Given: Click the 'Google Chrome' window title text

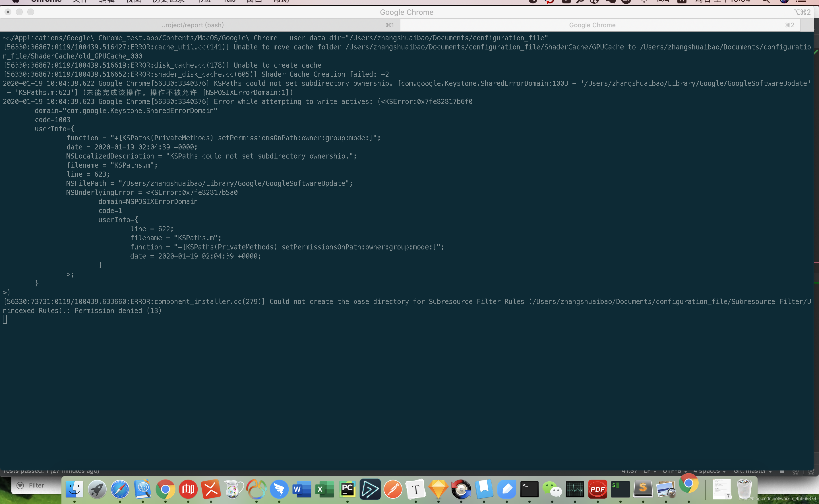Looking at the screenshot, I should tap(407, 12).
